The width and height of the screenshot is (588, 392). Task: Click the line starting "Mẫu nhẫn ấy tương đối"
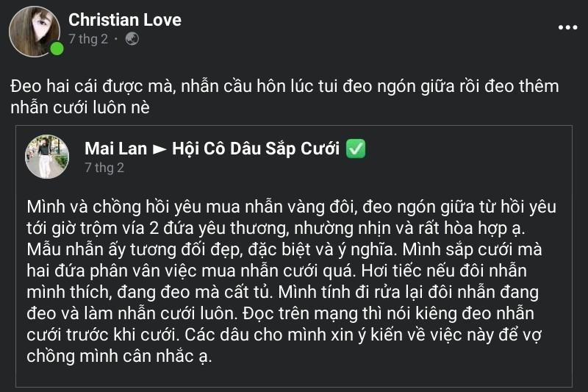point(284,249)
